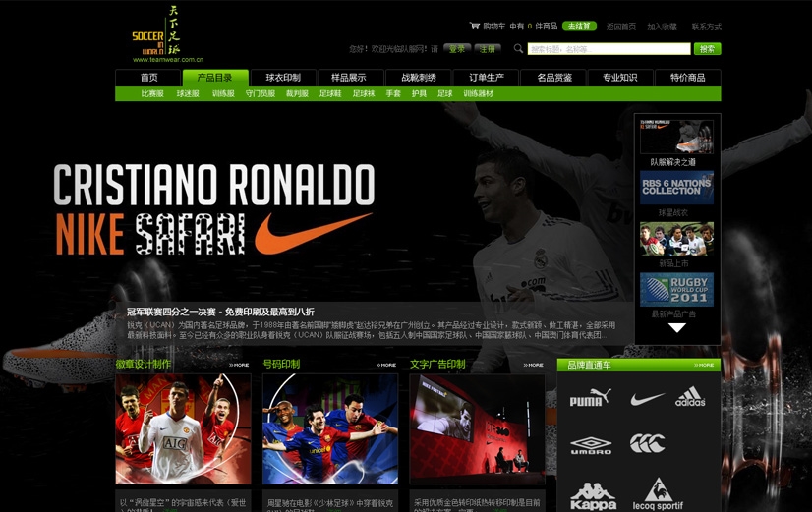
Task: Click the 登录 login button
Action: 457,48
